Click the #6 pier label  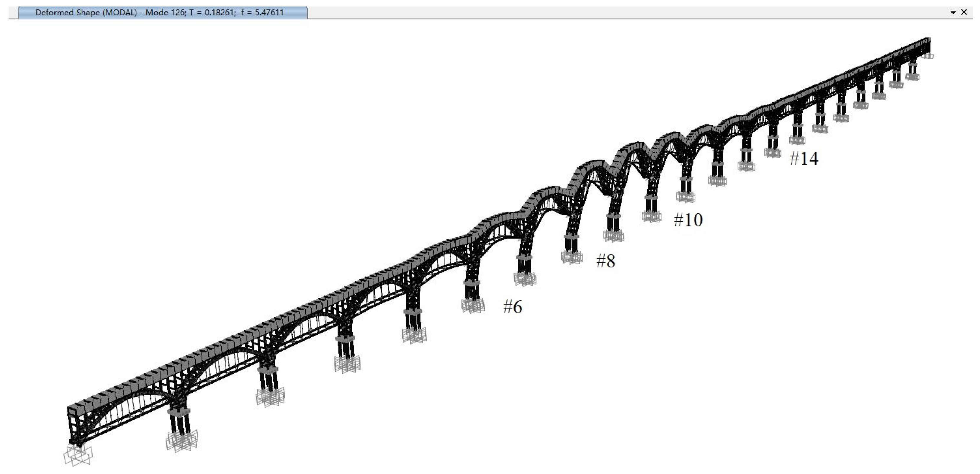click(x=513, y=307)
